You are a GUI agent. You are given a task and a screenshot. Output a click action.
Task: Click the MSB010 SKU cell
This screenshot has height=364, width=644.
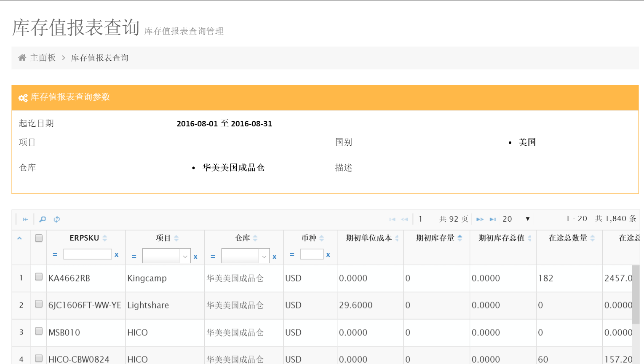pos(86,332)
